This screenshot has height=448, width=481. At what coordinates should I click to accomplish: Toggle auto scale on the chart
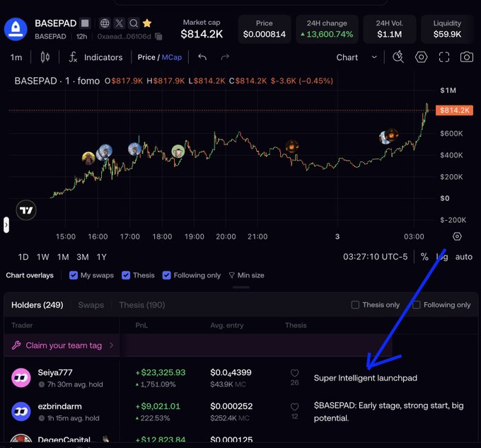464,257
